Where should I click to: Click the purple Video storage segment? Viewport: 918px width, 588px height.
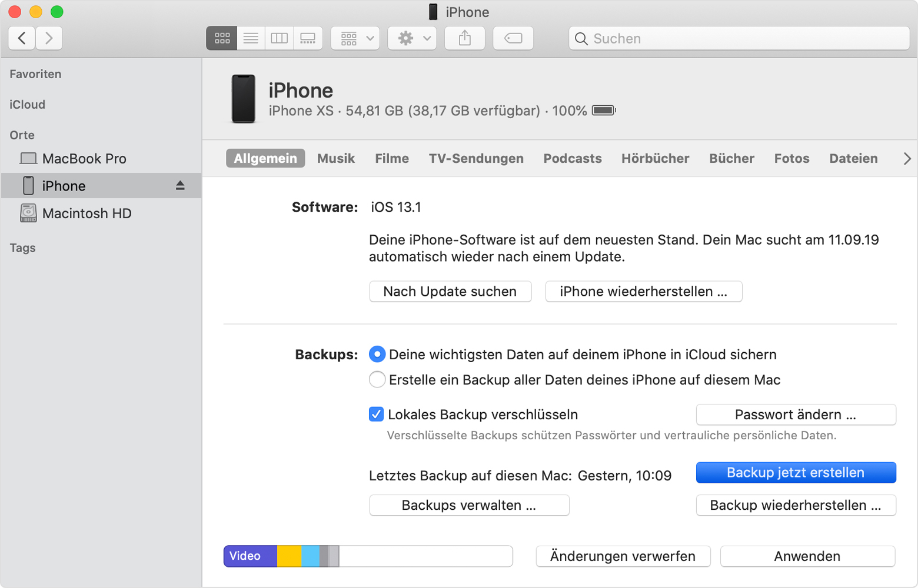click(x=251, y=556)
